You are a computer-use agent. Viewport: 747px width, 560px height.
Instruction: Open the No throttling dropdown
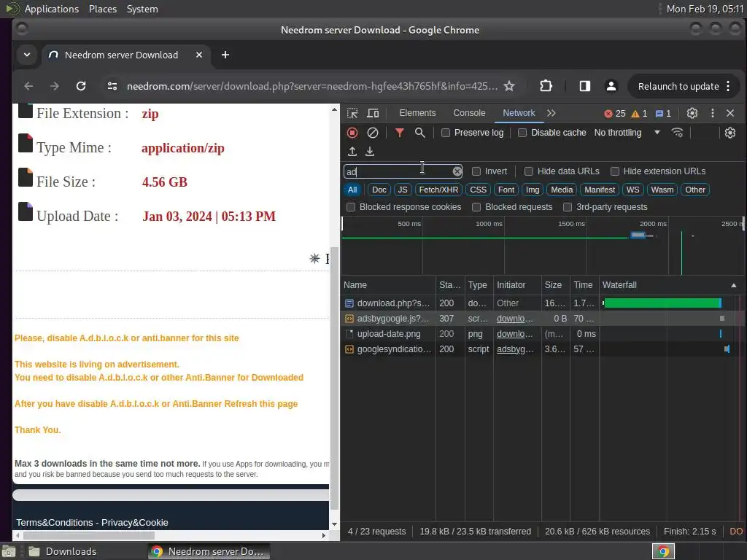coord(627,133)
